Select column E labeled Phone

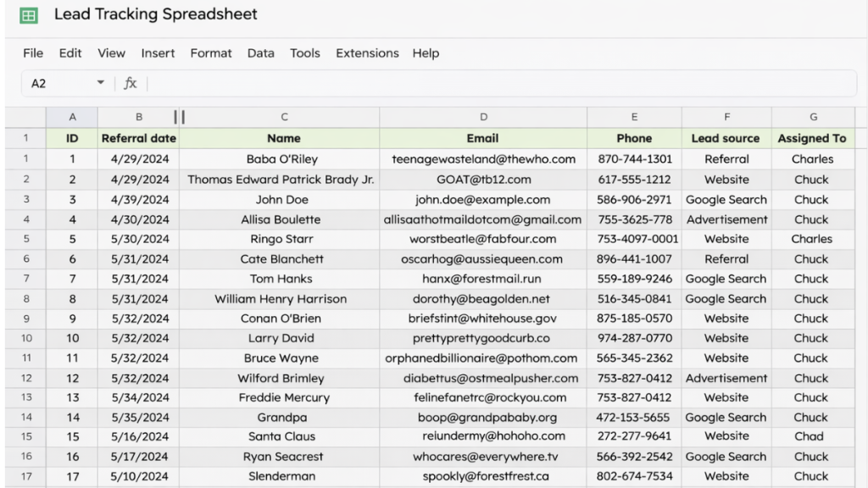tap(634, 117)
